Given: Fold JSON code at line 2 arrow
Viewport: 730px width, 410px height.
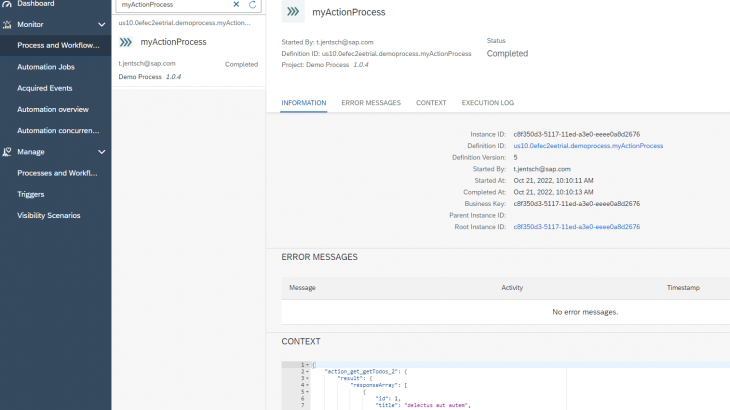Looking at the screenshot, I should click(x=308, y=371).
